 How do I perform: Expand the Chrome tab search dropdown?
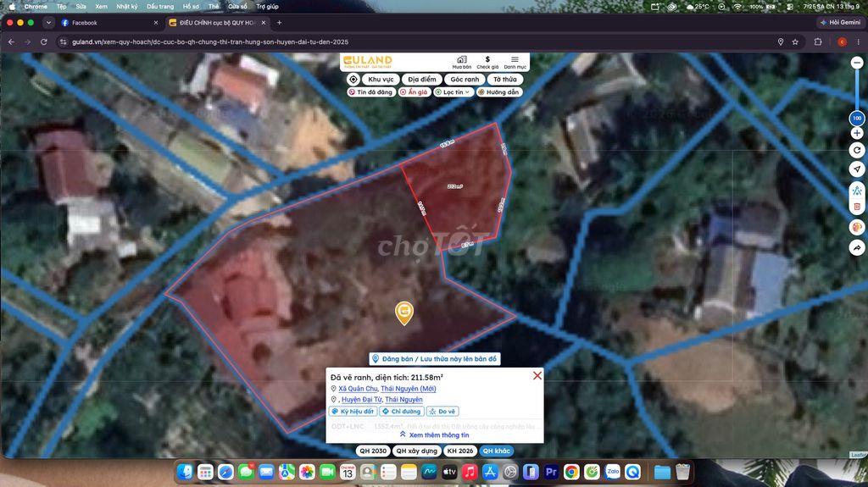pos(48,23)
